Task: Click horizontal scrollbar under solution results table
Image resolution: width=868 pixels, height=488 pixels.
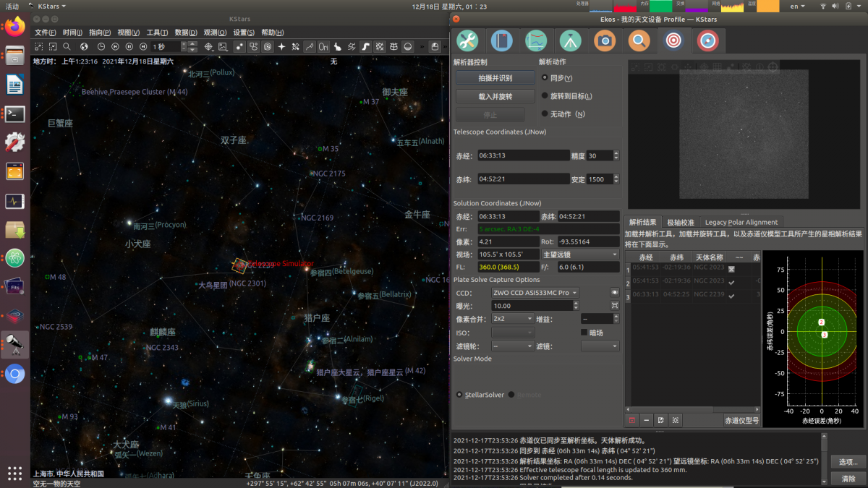Action: 692,408
